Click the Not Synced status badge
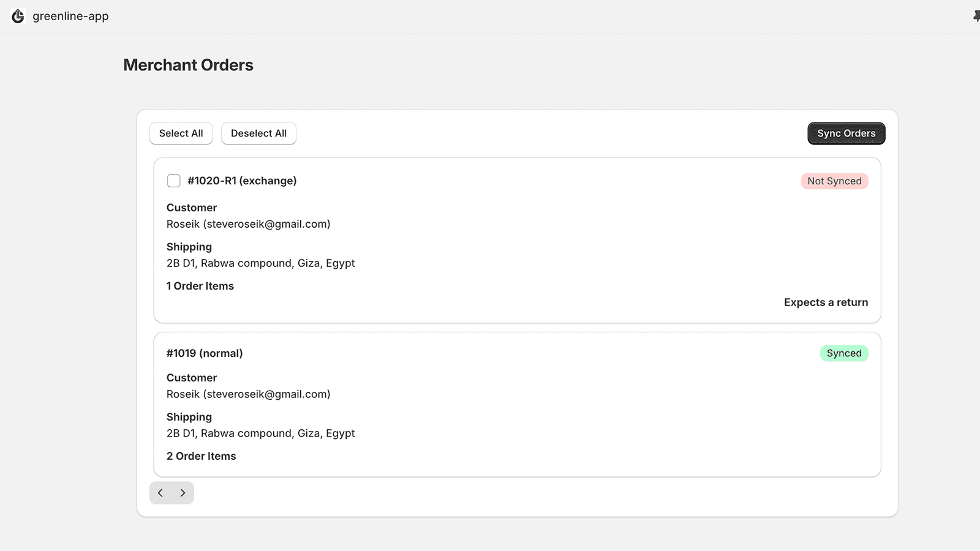Viewport: 980px width, 551px height. click(x=834, y=181)
